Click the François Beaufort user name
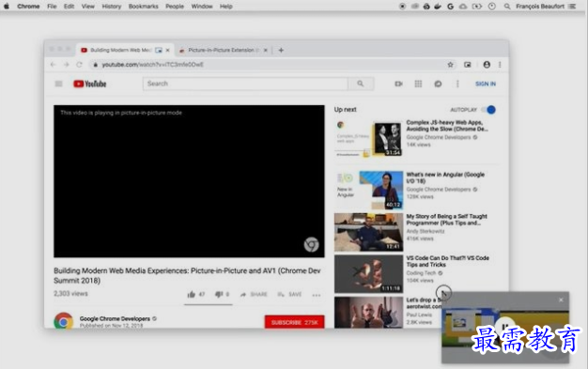This screenshot has width=588, height=369. coord(540,7)
